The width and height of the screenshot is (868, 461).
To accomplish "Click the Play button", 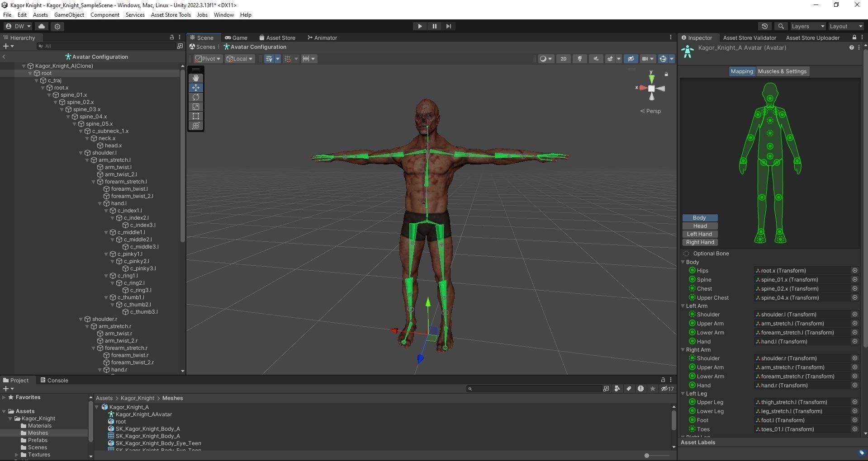I will point(420,26).
